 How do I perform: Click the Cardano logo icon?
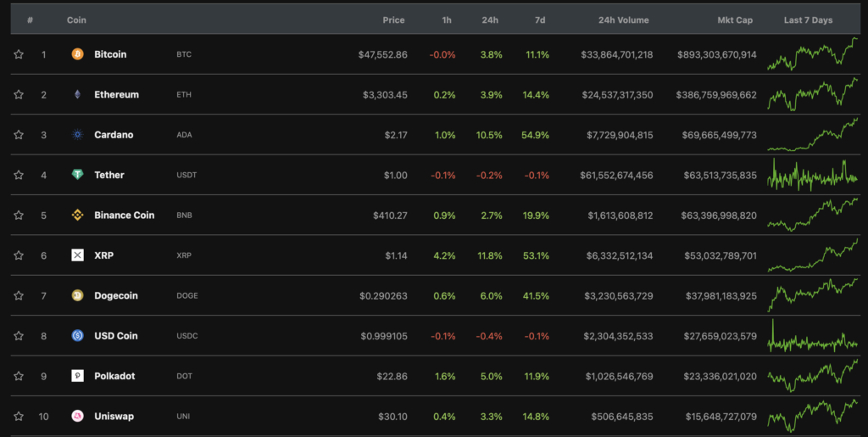(x=77, y=135)
